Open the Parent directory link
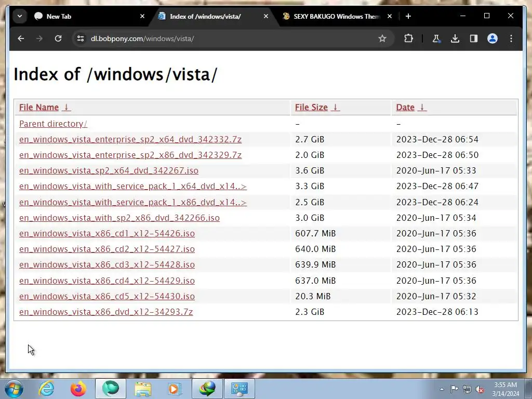 coord(54,124)
